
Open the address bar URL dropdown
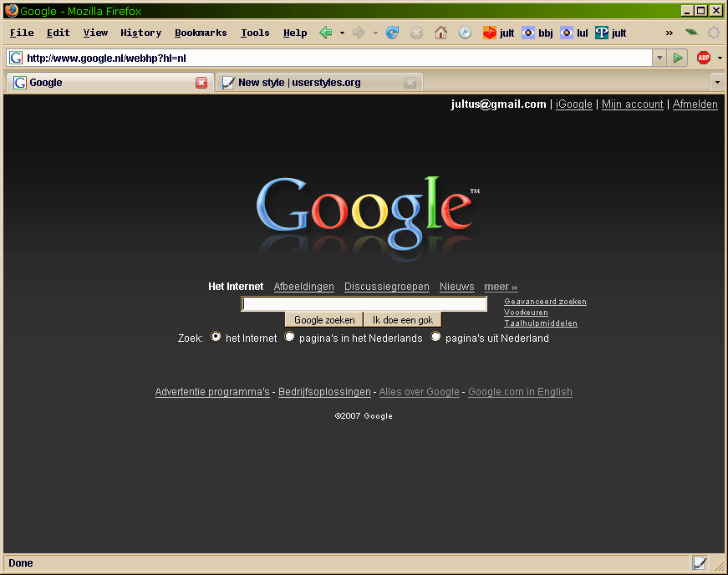[659, 58]
